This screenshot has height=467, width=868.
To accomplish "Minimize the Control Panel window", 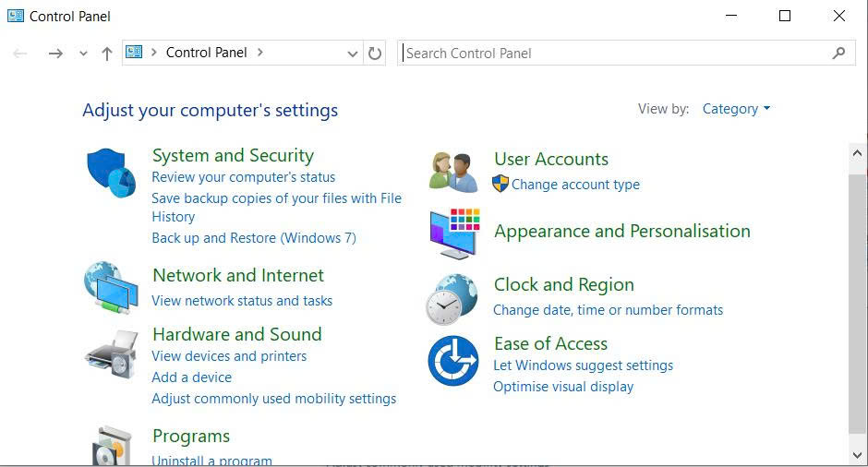I will coord(731,16).
